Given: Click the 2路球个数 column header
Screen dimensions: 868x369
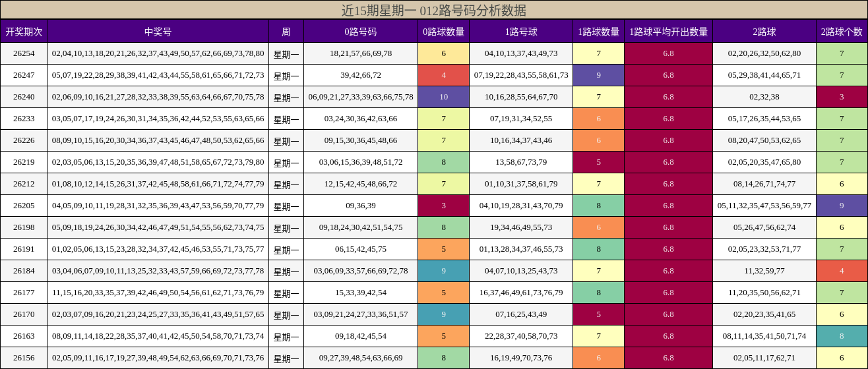Looking at the screenshot, I should 842,32.
